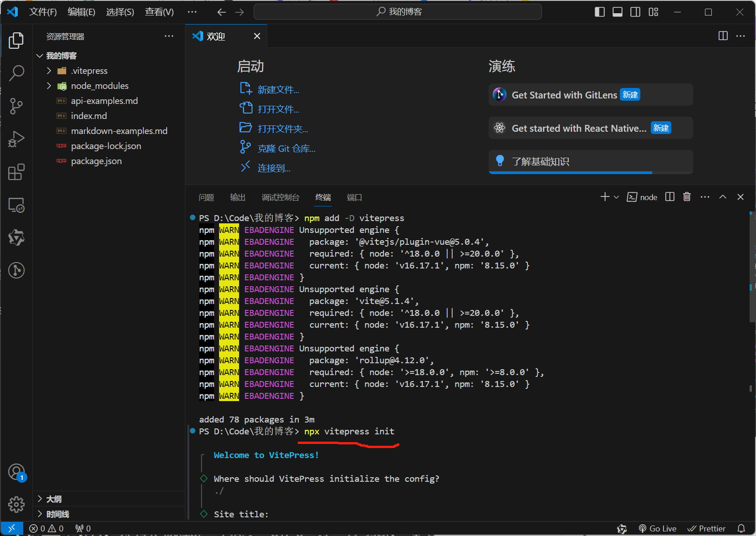Switch to the 输出 panel tab
This screenshot has width=756, height=536.
[238, 197]
